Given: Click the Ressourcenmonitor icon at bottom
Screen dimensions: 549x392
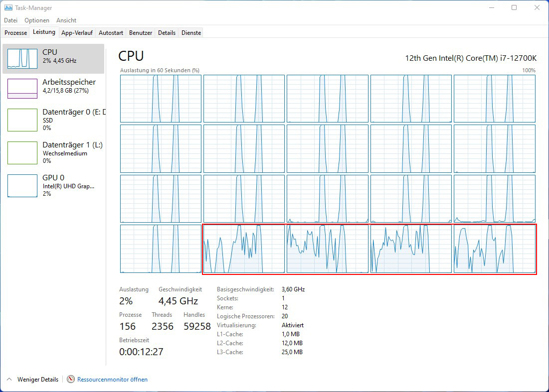Looking at the screenshot, I should [x=71, y=380].
